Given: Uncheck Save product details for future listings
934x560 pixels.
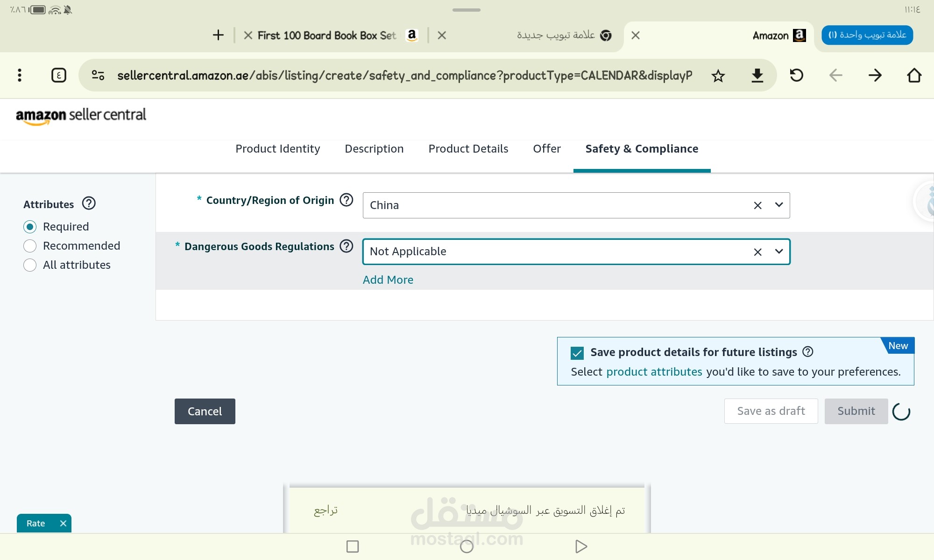Looking at the screenshot, I should click(577, 353).
